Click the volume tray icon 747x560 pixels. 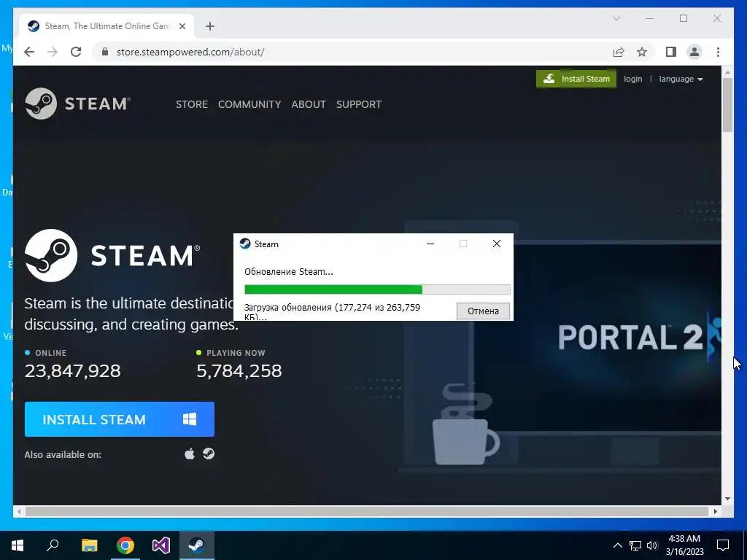tap(652, 545)
